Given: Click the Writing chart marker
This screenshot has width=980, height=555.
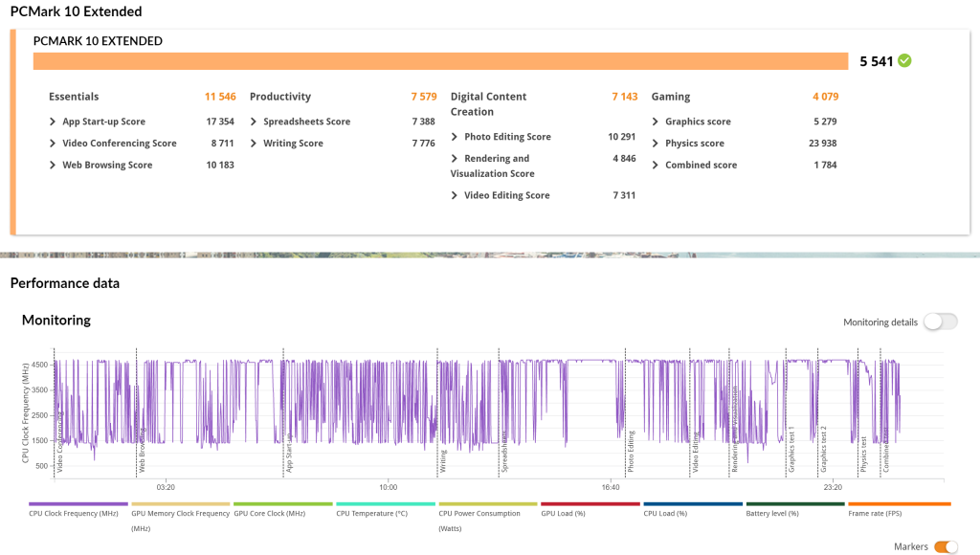Looking at the screenshot, I should 443,461.
